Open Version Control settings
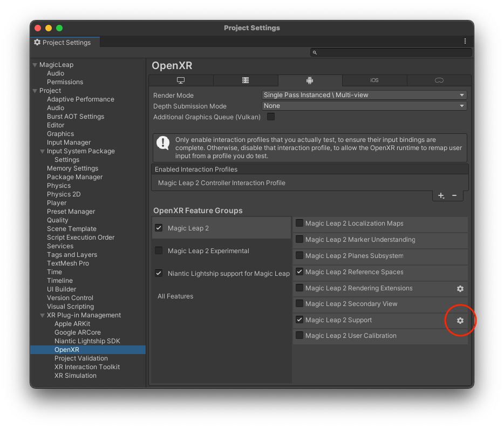This screenshot has height=428, width=504. click(x=70, y=298)
